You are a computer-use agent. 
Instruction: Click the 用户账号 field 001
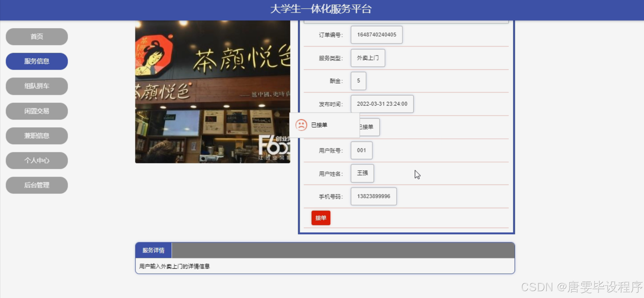361,150
